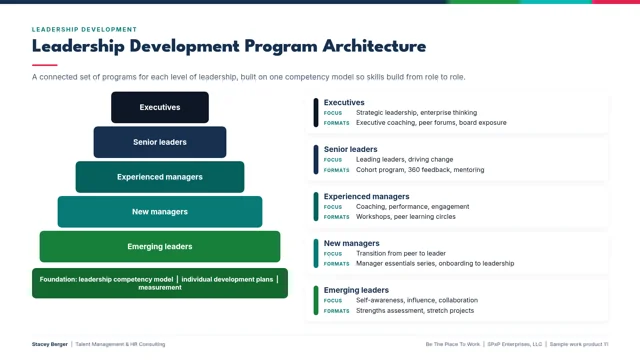Click the FORMATS label in the New managers card
640x360 pixels.
pyautogui.click(x=336, y=264)
